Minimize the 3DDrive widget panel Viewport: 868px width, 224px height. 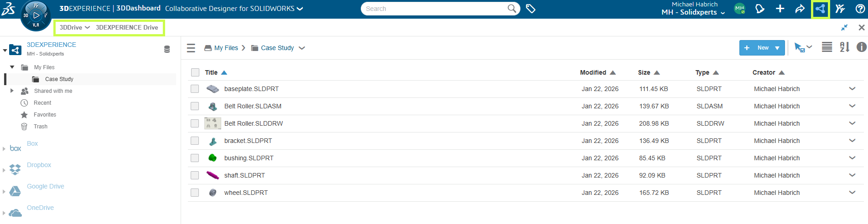pyautogui.click(x=844, y=28)
